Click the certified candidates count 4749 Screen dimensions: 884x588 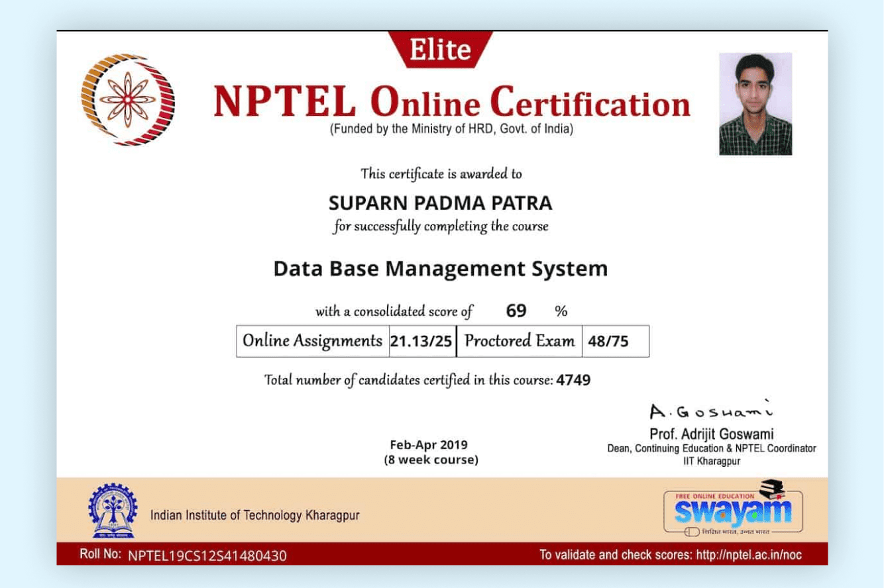pos(575,380)
